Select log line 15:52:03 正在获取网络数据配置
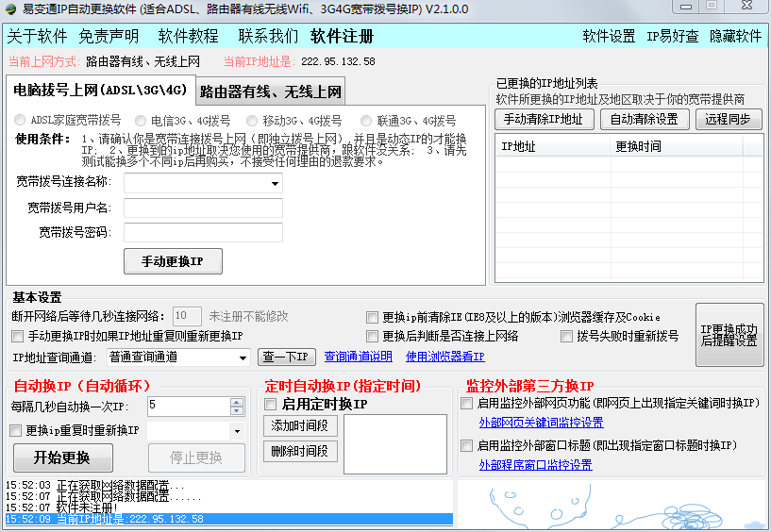This screenshot has height=532, width=771. 229,485
